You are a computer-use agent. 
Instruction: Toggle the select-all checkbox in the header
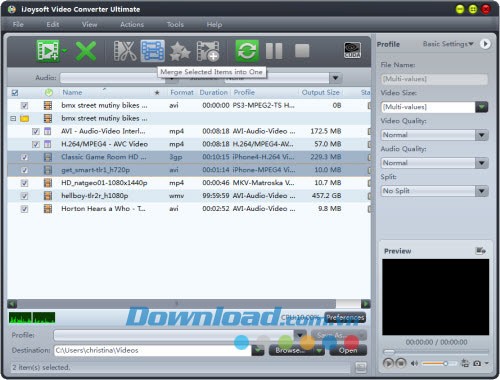coord(15,93)
